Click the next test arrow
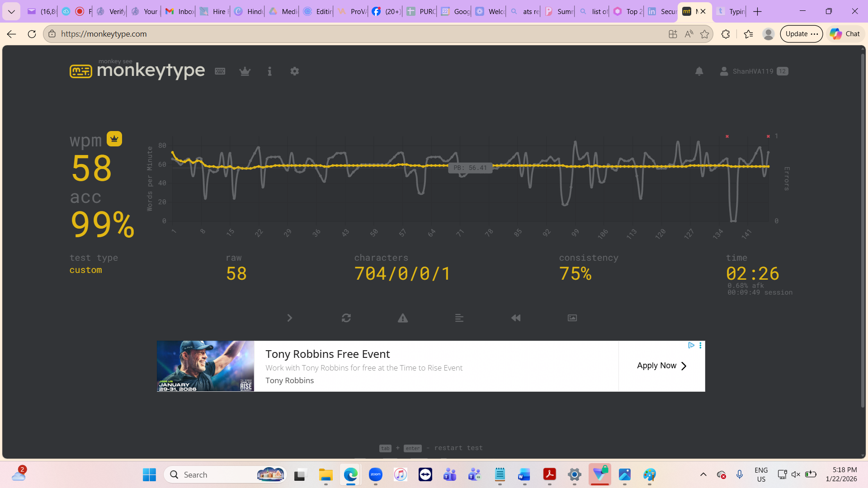This screenshot has height=488, width=868. coord(290,318)
